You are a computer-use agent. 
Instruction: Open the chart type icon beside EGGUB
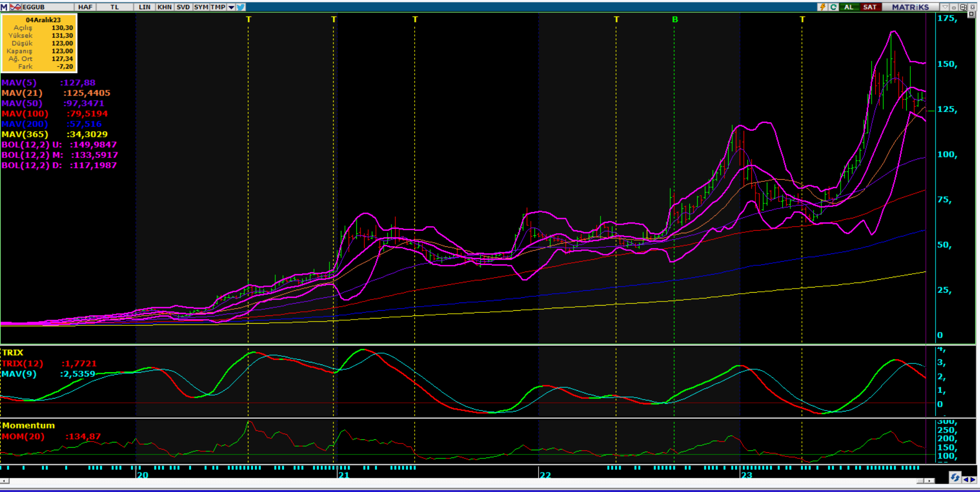click(15, 7)
